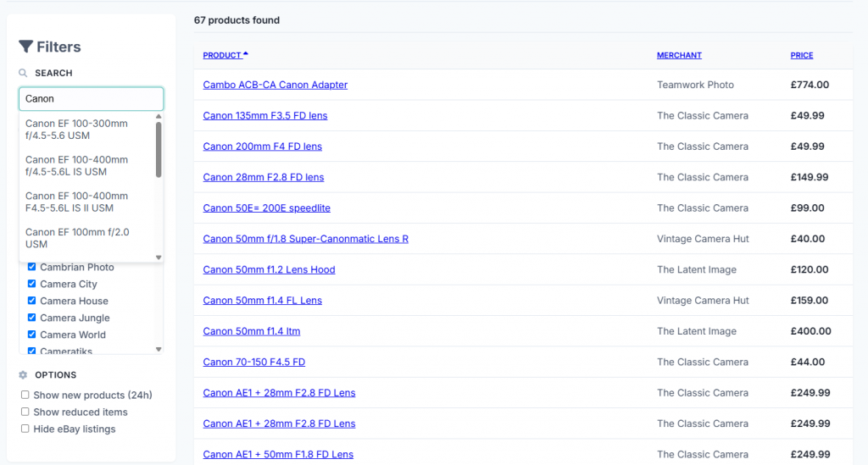Click the £44.00 price
The image size is (868, 465).
pyautogui.click(x=808, y=363)
